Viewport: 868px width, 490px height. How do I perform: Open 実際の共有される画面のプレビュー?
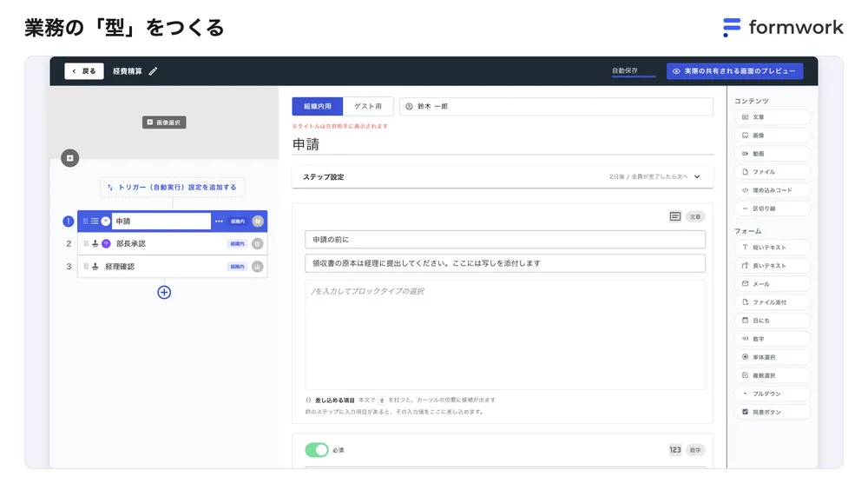coord(734,71)
